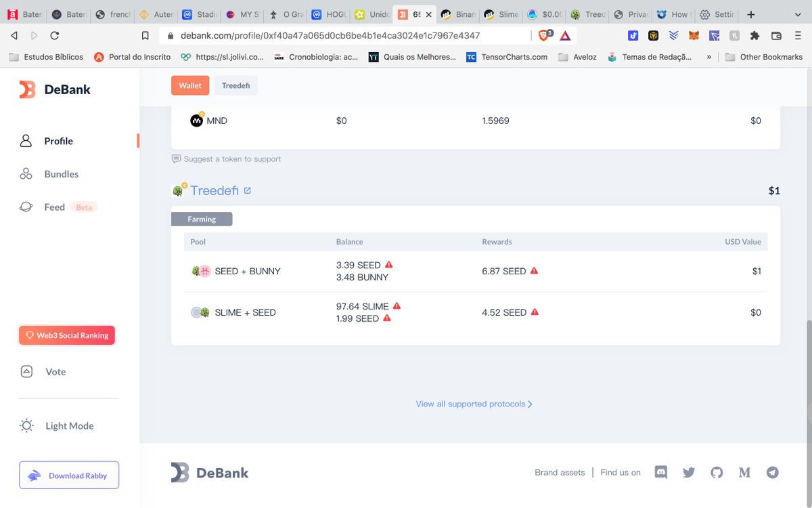
Task: Click the DeBank logo in sidebar
Action: point(55,89)
